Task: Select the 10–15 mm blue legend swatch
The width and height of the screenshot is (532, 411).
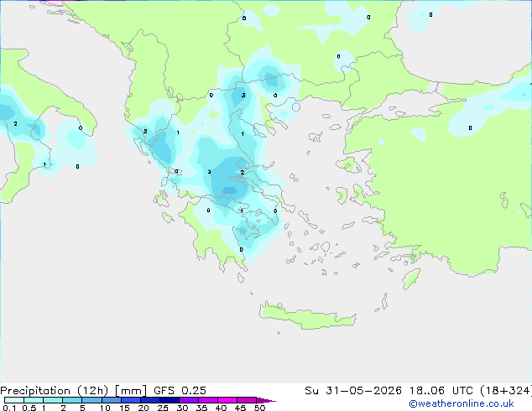Action: click(111, 400)
